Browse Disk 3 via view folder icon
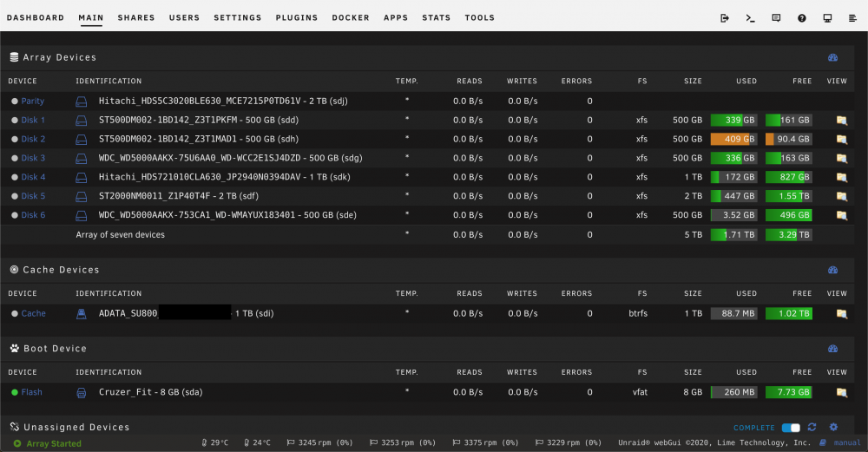868x452 pixels. 841,158
